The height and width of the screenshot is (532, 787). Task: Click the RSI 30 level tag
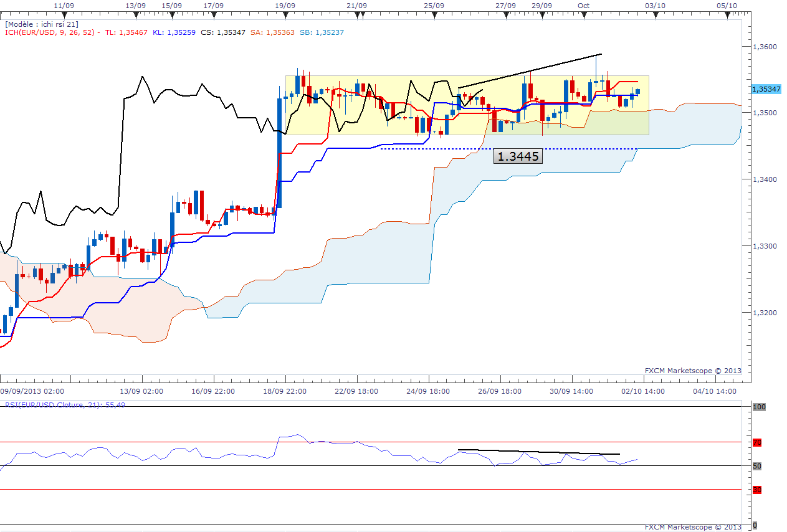pos(758,490)
